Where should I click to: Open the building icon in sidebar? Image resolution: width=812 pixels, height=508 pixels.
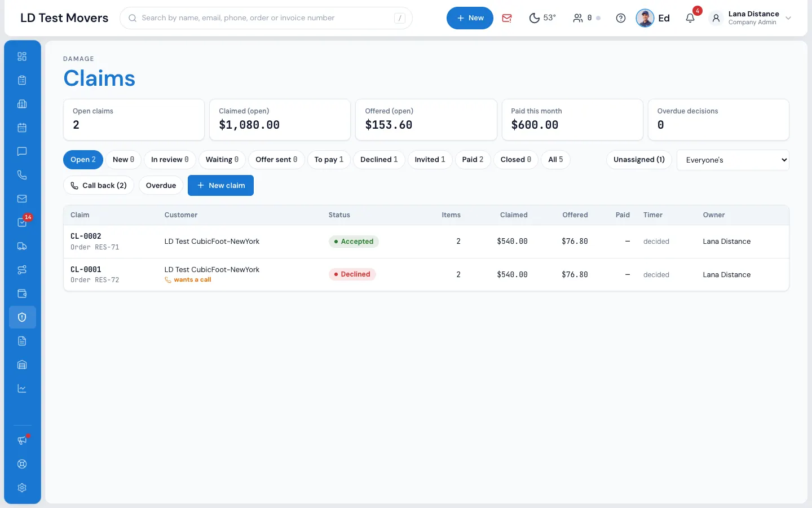[x=22, y=104]
